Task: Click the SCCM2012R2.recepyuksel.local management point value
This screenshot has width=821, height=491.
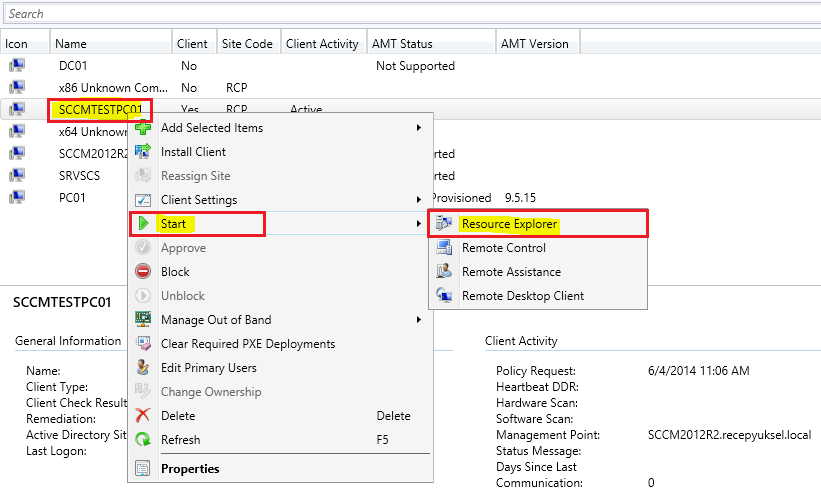Action: coord(729,435)
